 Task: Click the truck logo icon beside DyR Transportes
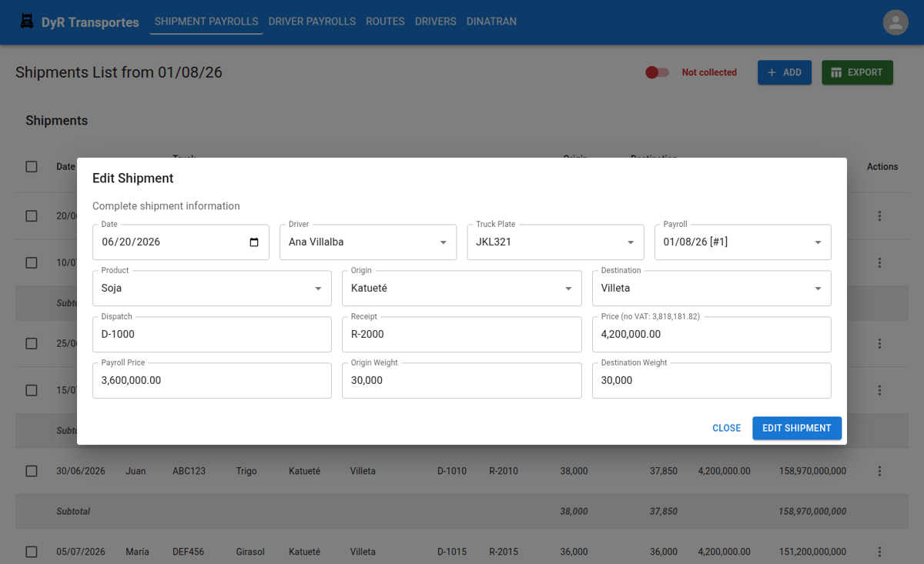coord(27,22)
